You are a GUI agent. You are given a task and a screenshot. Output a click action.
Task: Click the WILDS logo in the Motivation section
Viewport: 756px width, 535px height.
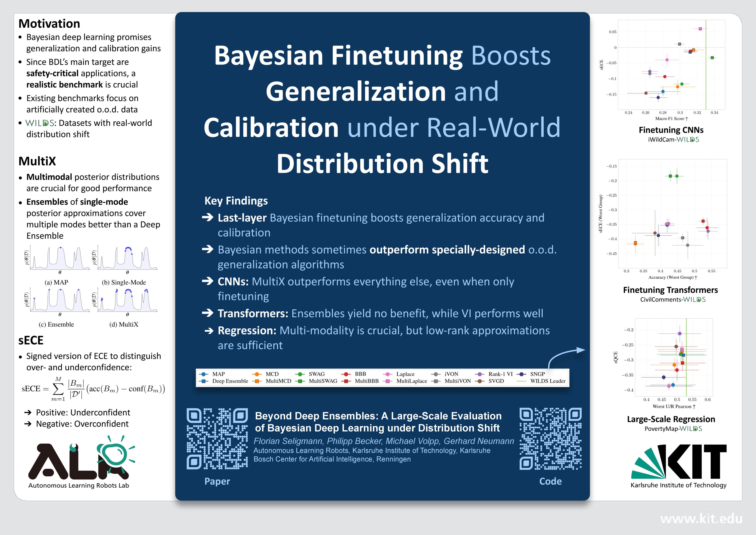(40, 123)
